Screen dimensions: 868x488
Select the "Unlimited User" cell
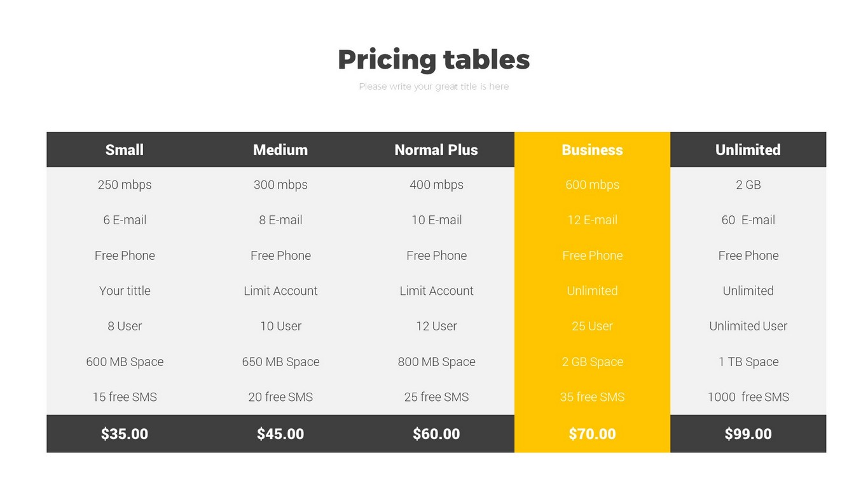[748, 326]
